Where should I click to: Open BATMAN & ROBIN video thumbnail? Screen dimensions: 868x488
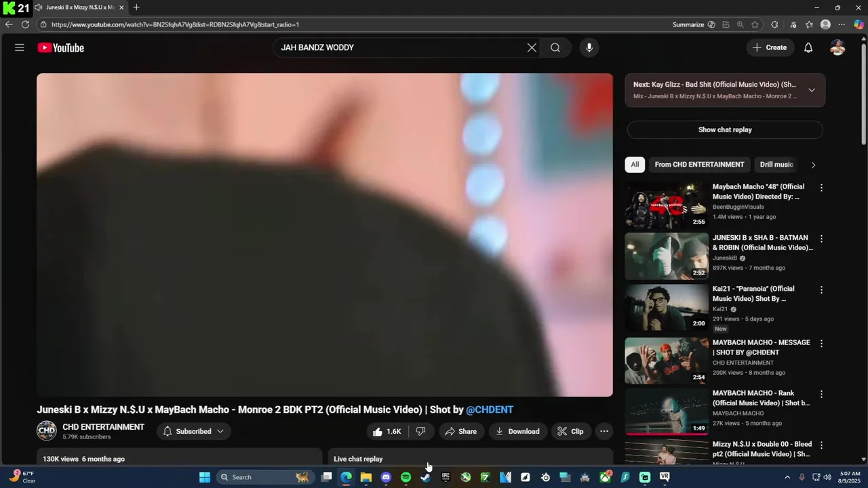coord(667,256)
